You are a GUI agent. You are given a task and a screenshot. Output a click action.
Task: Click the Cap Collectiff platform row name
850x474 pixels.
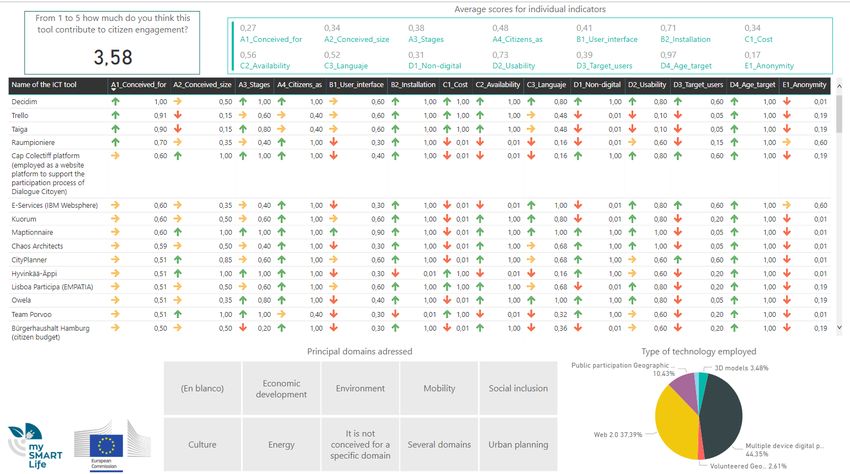pyautogui.click(x=48, y=174)
